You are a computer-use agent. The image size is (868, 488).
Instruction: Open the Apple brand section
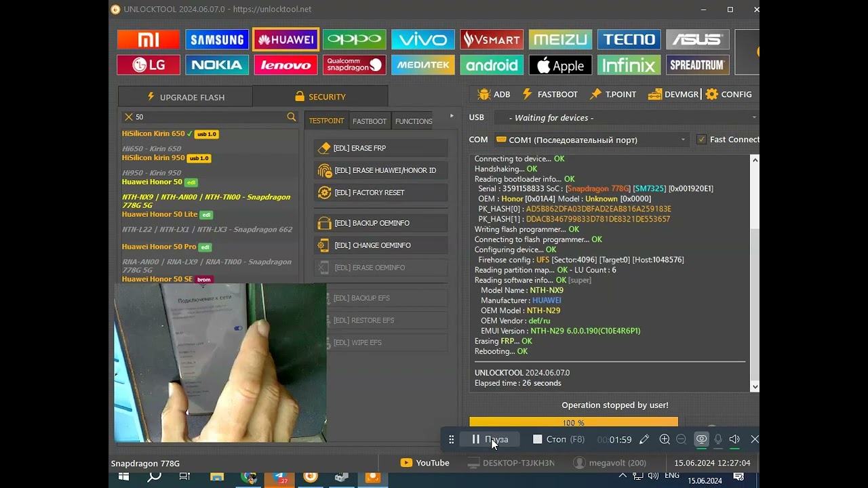[x=560, y=65]
